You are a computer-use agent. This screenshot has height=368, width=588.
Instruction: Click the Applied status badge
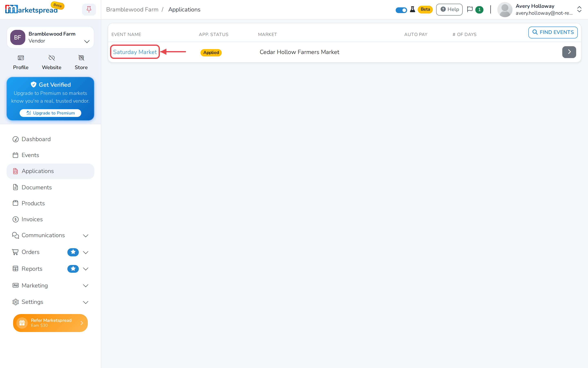(x=211, y=53)
